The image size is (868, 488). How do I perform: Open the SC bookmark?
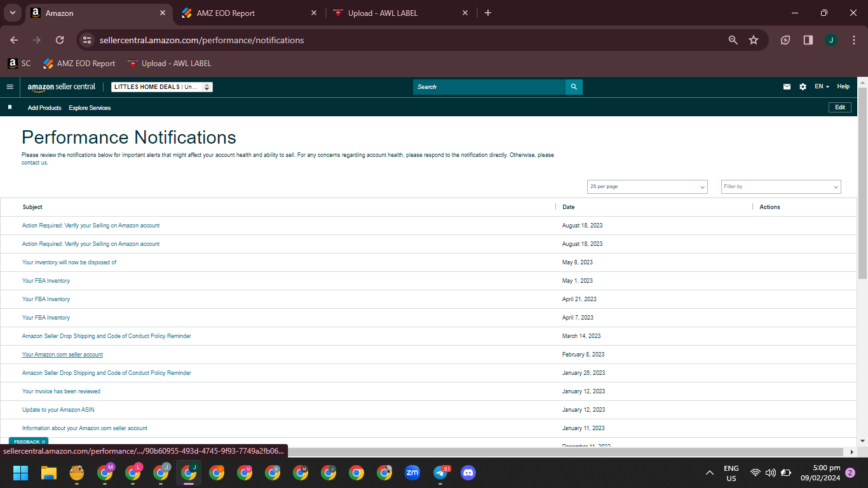coord(19,64)
